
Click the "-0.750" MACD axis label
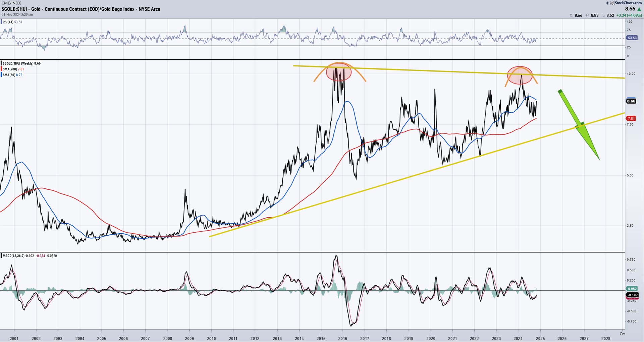pos(631,321)
